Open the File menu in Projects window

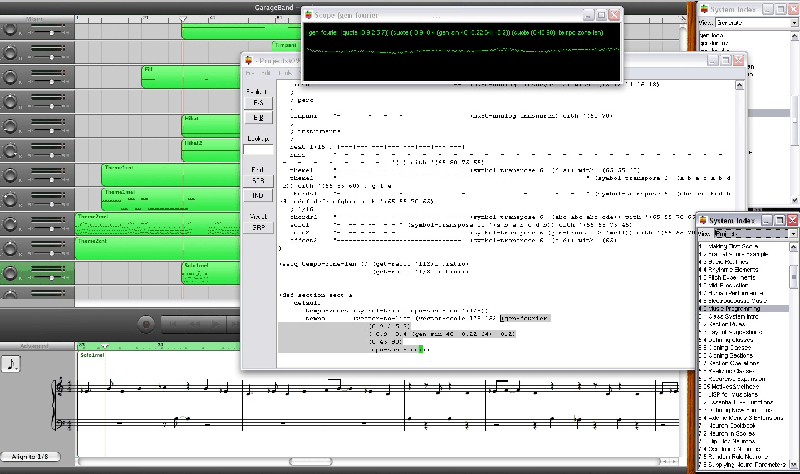(250, 73)
